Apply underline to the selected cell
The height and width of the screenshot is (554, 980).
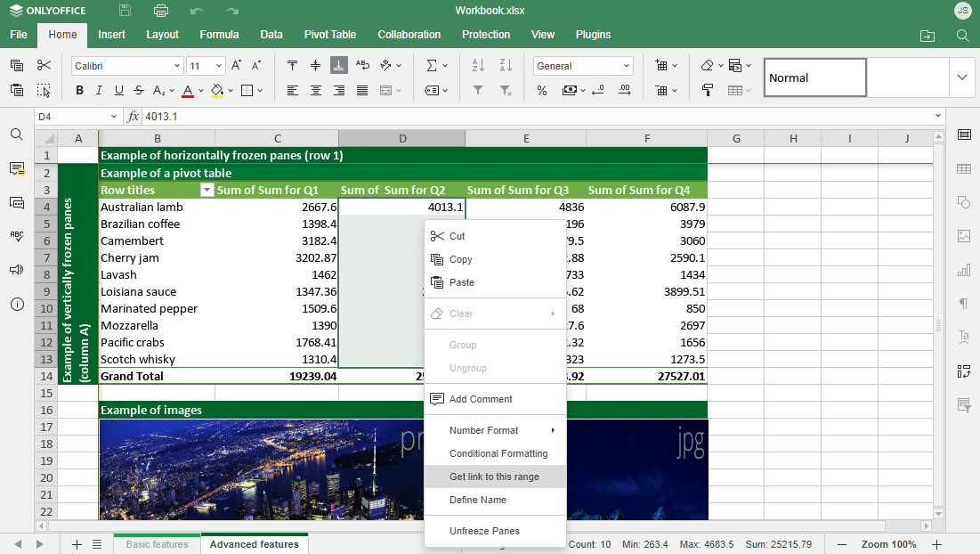(118, 90)
